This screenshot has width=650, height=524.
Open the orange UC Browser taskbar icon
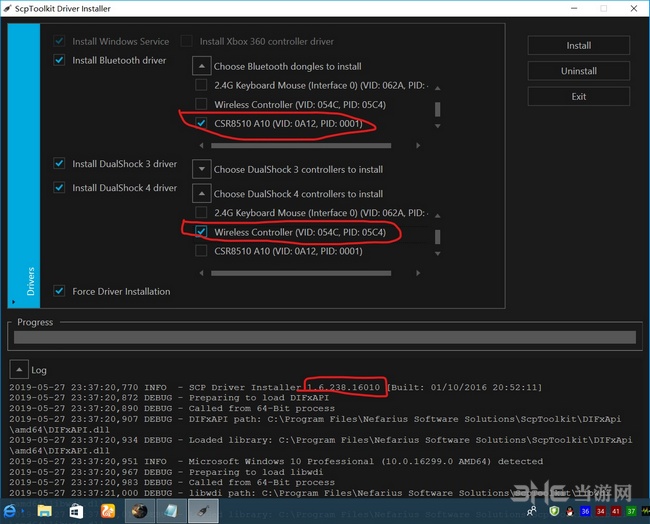108,511
